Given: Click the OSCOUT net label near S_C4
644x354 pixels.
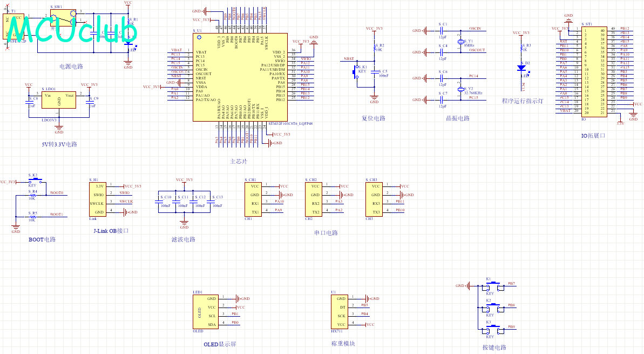Looking at the screenshot, I should (477, 50).
